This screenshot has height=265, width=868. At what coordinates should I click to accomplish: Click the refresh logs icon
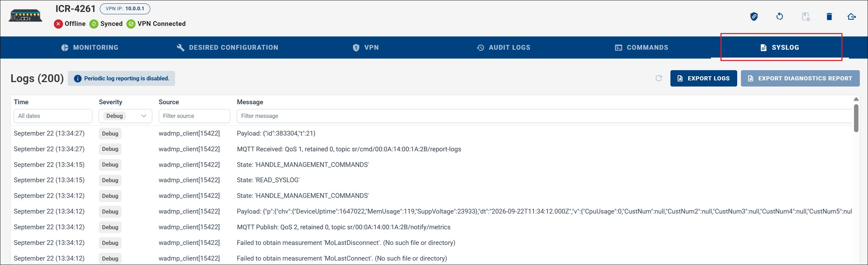pos(659,78)
